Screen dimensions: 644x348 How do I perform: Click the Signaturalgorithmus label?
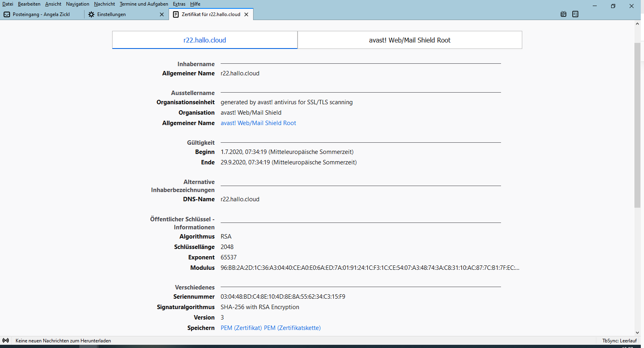186,307
